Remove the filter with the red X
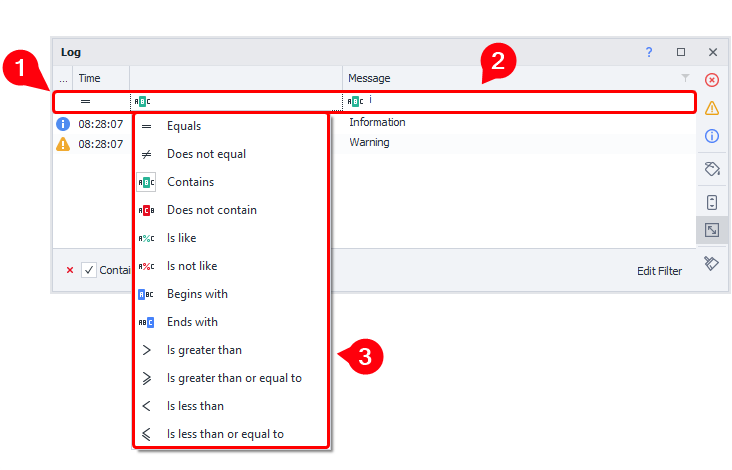 point(70,270)
